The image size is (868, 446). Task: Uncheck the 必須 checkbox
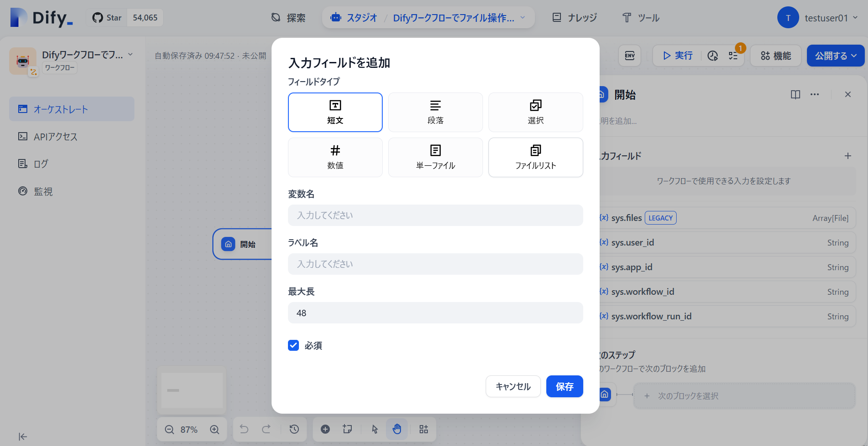tap(293, 345)
